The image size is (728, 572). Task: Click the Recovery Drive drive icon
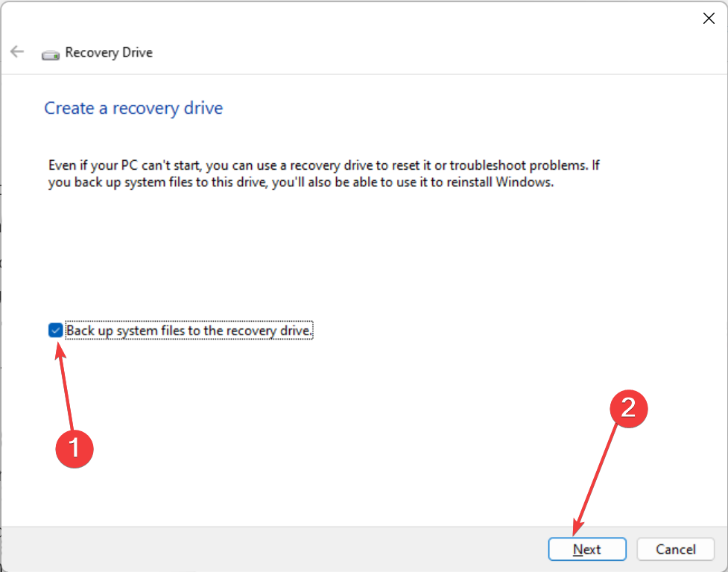click(50, 55)
